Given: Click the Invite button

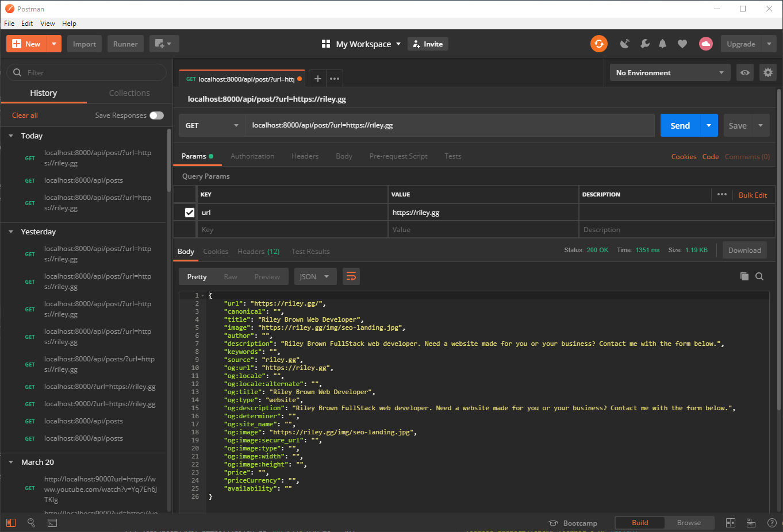Looking at the screenshot, I should [x=428, y=44].
